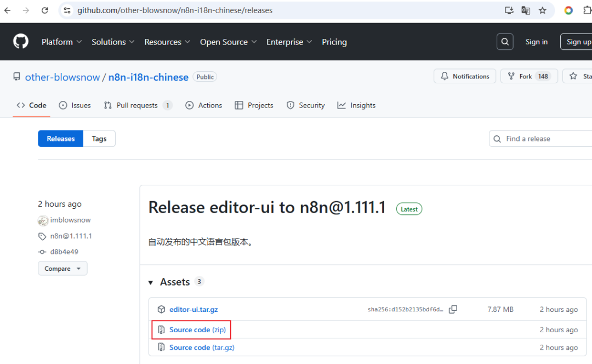Switch to the Code tab
Viewport: 592px width, 364px height.
click(31, 105)
